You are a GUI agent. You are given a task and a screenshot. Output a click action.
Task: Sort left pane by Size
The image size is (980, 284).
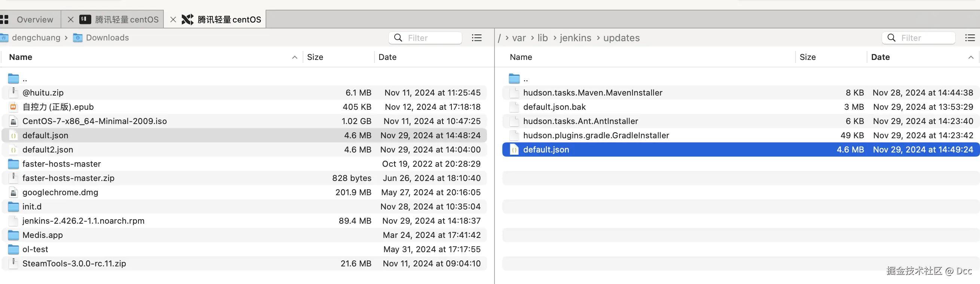(x=315, y=57)
